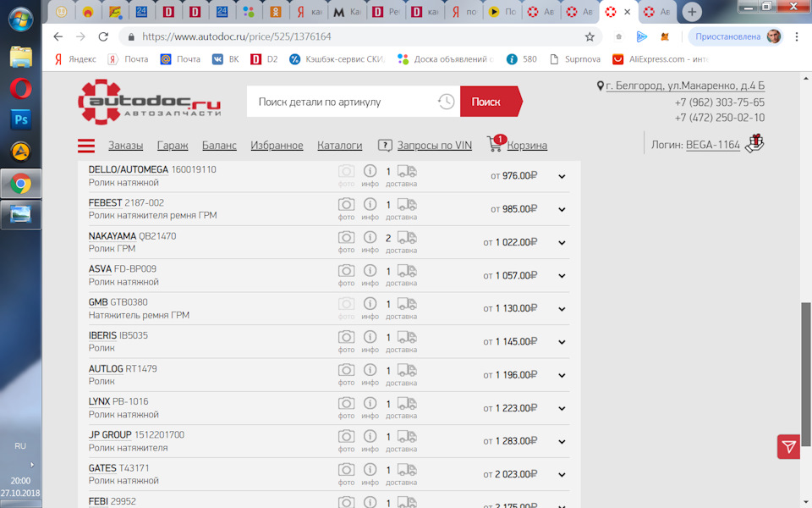Click the page vertical scrollbar thumb
This screenshot has width=812, height=508.
806,374
